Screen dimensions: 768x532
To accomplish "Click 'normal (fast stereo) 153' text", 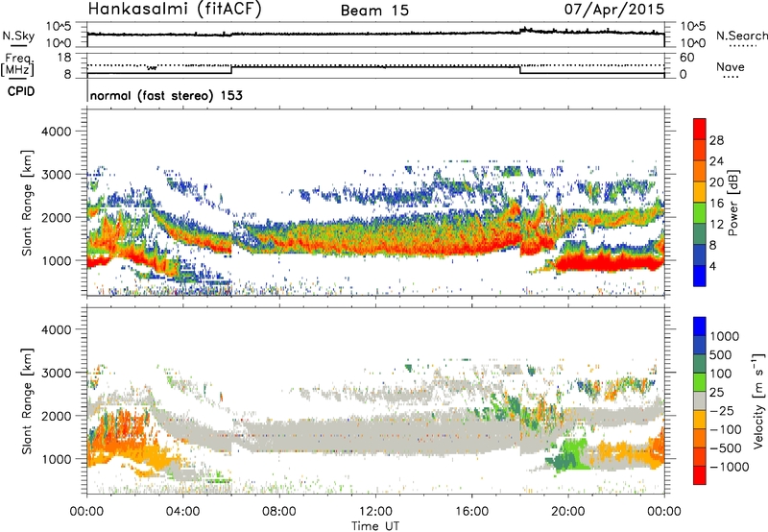I will click(x=166, y=95).
